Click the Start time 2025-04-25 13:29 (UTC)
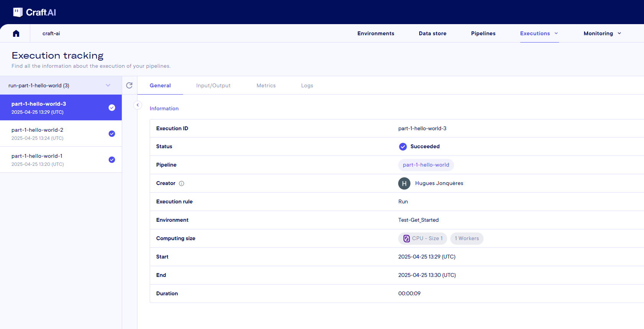The image size is (644, 329). pos(427,257)
